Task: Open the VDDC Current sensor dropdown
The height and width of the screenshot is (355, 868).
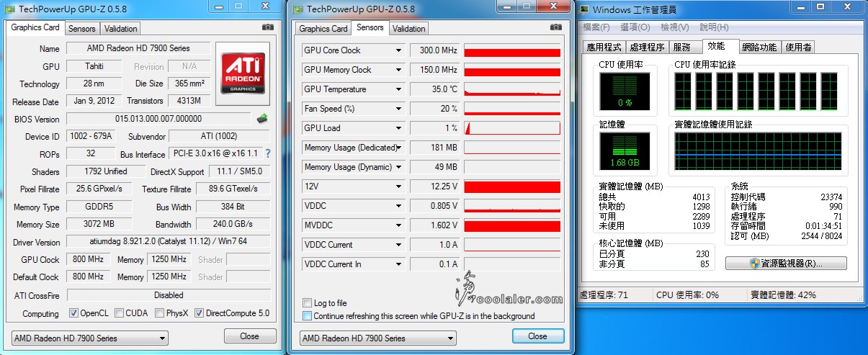Action: click(398, 245)
